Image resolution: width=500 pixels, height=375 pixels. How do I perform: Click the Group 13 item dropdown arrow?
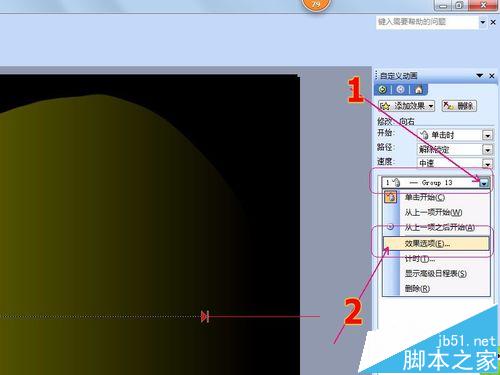pos(484,183)
